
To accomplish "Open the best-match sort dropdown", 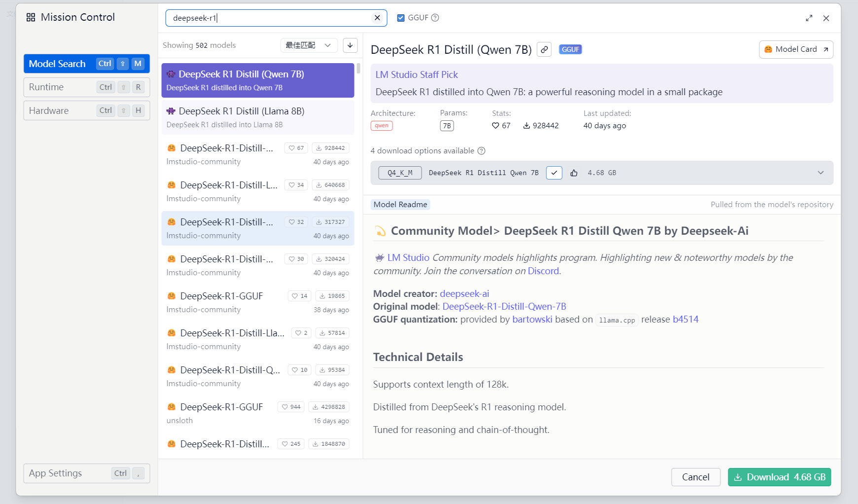I will tap(309, 45).
